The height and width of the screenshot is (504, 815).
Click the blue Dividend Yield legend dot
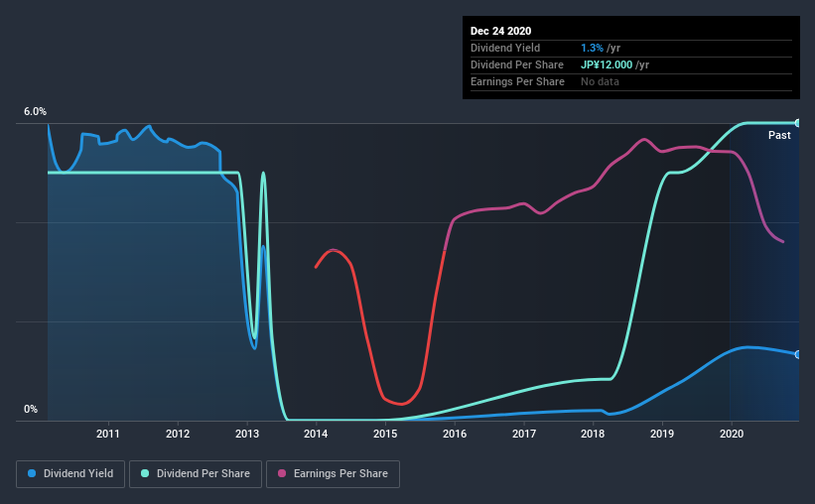pyautogui.click(x=32, y=473)
